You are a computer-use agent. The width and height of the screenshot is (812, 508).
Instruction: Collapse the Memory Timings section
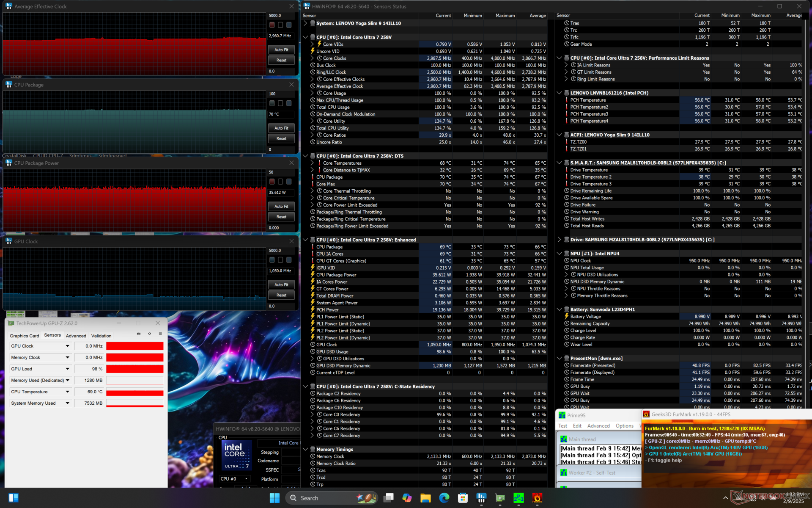tap(305, 450)
